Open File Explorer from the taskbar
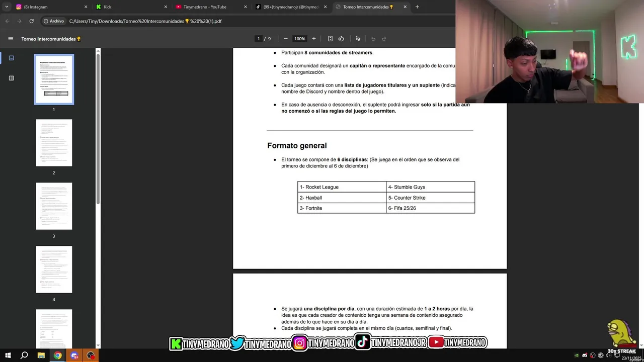Image resolution: width=644 pixels, height=362 pixels. coord(41,355)
